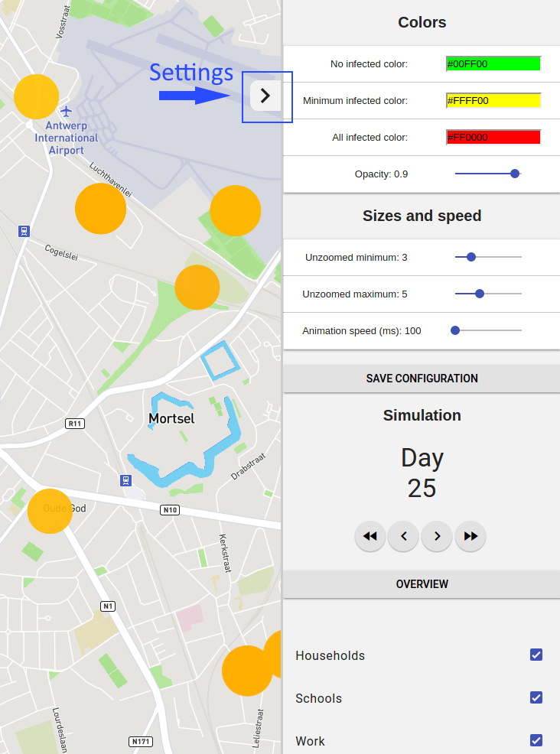The image size is (560, 754).
Task: Uncheck the Households checkbox
Action: (536, 655)
